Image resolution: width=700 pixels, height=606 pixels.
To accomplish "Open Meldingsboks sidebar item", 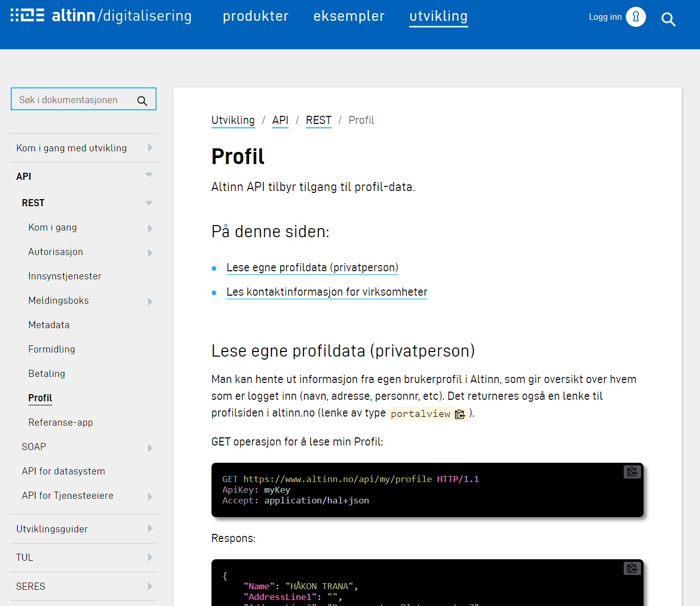I will pyautogui.click(x=58, y=300).
